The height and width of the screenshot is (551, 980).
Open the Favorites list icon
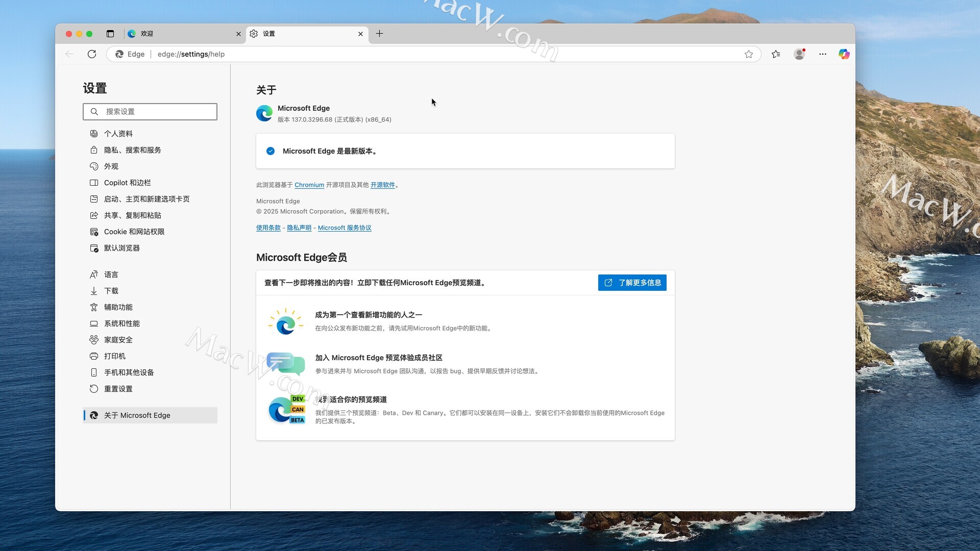(776, 54)
